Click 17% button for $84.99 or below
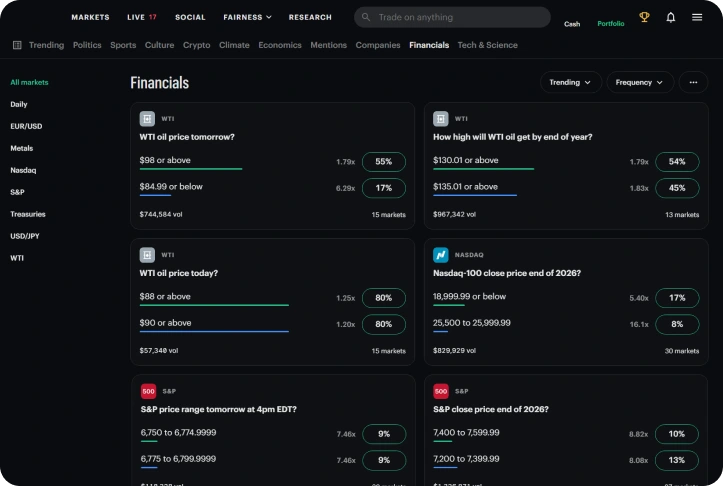723x486 pixels. point(384,188)
